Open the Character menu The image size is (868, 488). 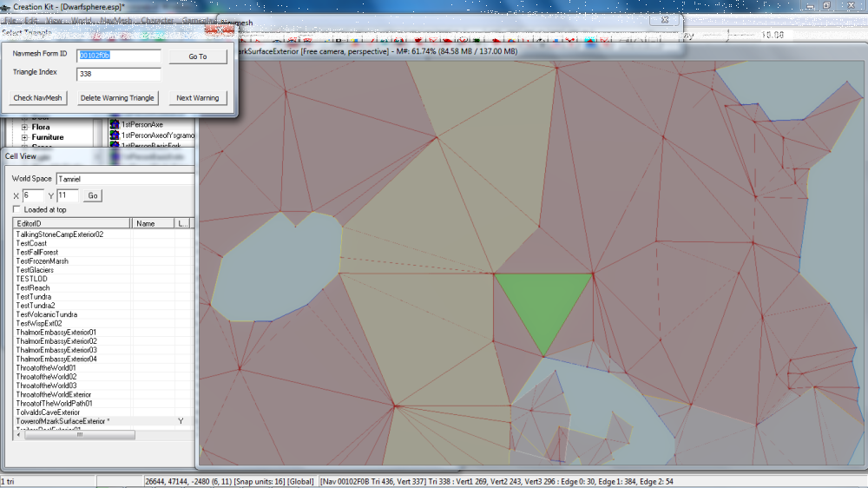157,21
